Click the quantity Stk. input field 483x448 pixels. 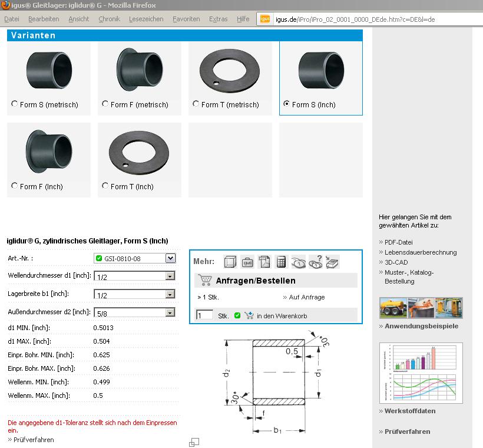click(204, 315)
